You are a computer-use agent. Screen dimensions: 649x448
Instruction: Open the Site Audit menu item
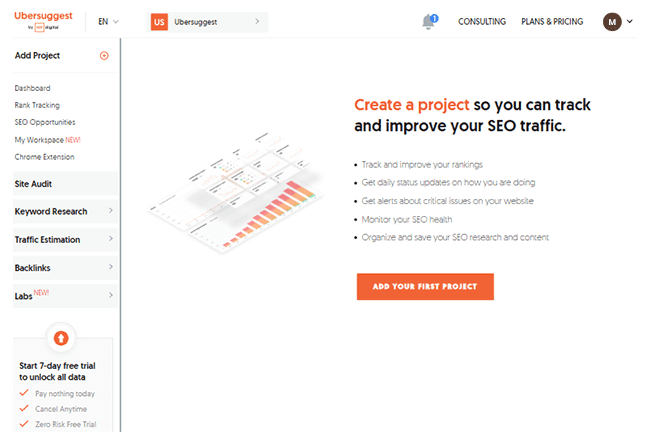coord(65,183)
